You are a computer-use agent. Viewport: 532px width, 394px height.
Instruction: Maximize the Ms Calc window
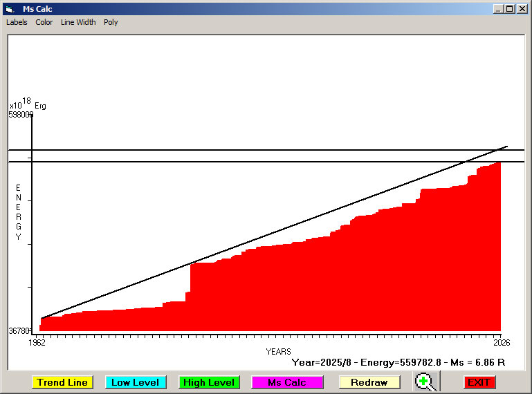[510, 9]
